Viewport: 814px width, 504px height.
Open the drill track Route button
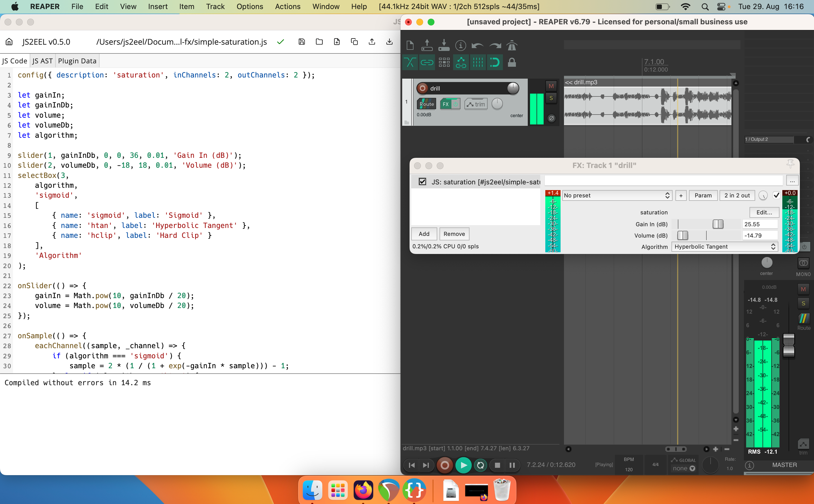point(426,104)
